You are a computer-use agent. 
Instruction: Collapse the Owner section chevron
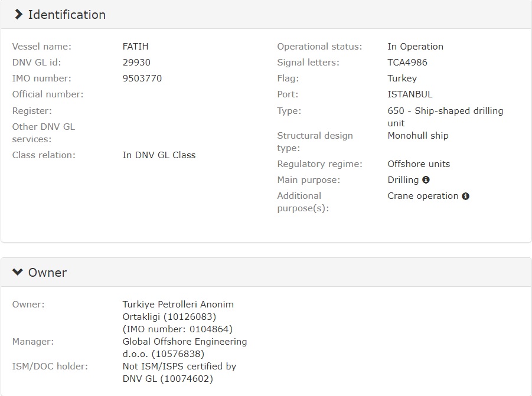pyautogui.click(x=18, y=273)
